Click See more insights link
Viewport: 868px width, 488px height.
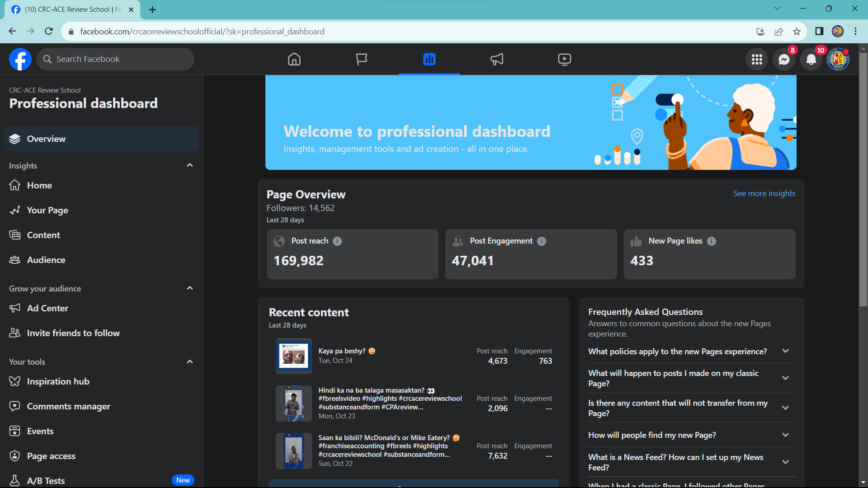(764, 193)
